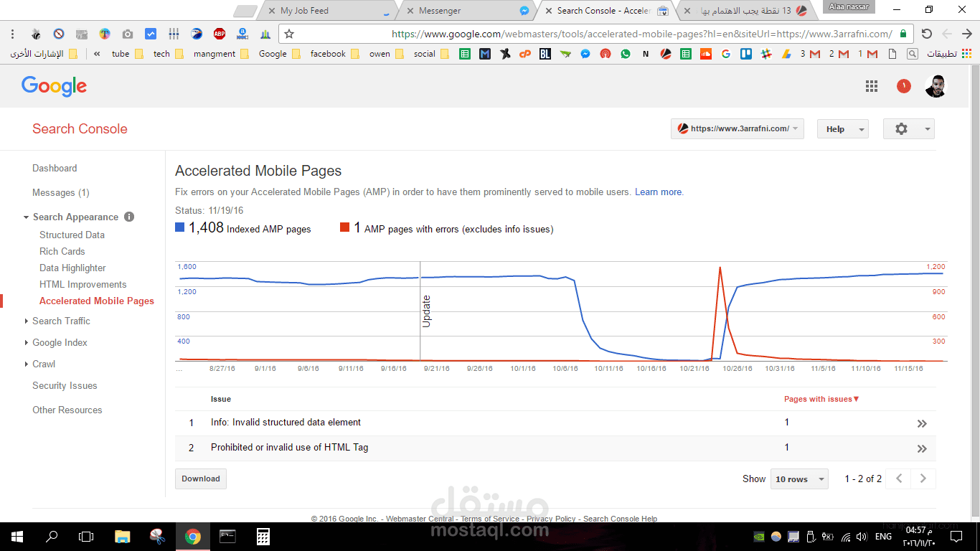
Task: Open File Explorer from the taskbar
Action: pos(123,537)
